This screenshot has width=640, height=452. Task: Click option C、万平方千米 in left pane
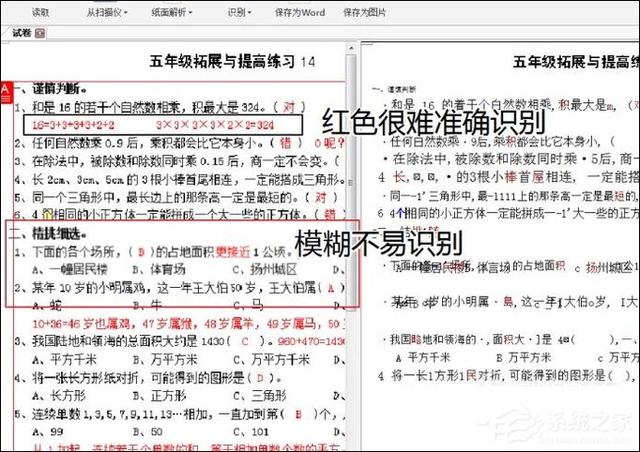pyautogui.click(x=271, y=360)
